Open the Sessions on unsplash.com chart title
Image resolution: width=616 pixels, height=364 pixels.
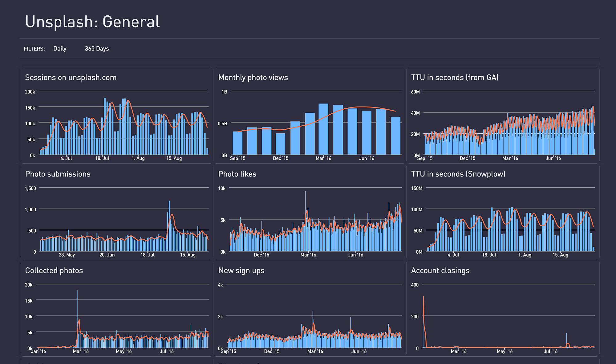click(71, 78)
